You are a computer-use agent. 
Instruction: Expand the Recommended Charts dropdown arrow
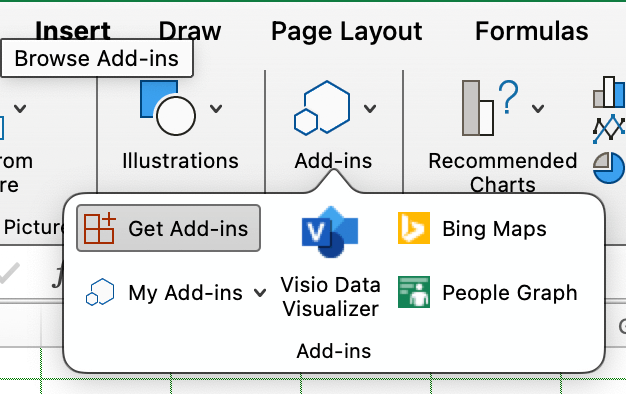point(538,108)
